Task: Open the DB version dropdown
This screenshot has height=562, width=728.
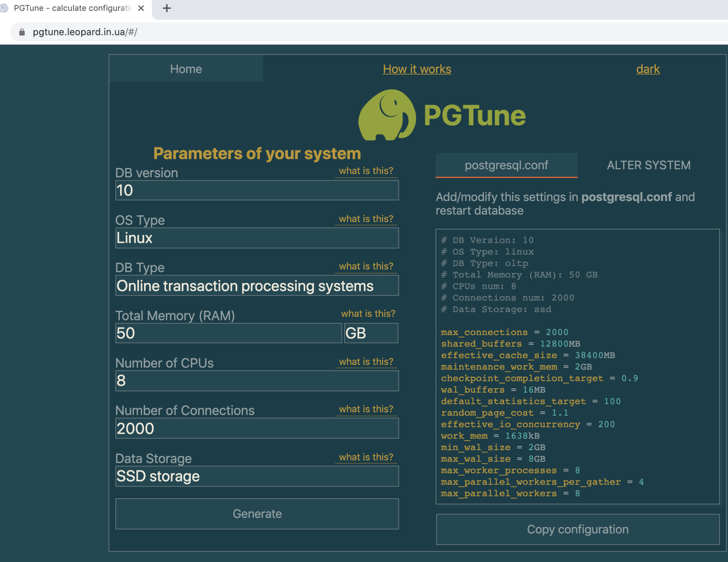Action: [x=257, y=190]
